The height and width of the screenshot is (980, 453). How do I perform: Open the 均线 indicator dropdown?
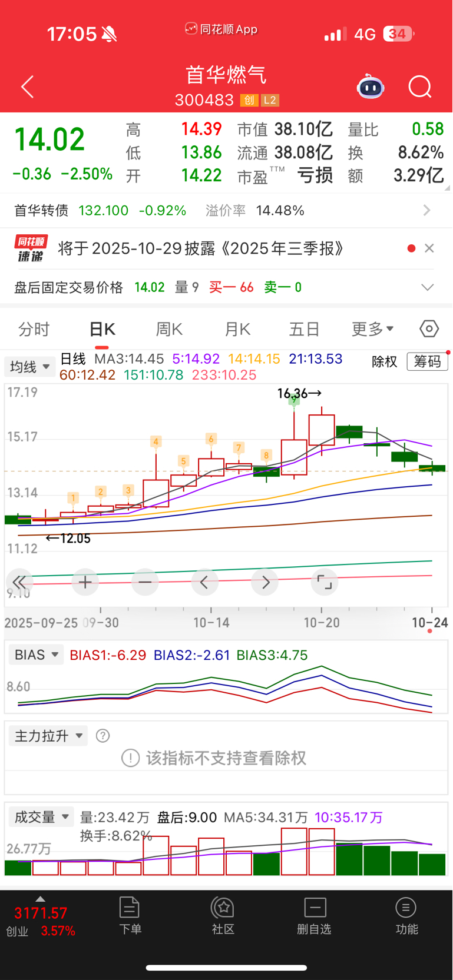pyautogui.click(x=29, y=367)
